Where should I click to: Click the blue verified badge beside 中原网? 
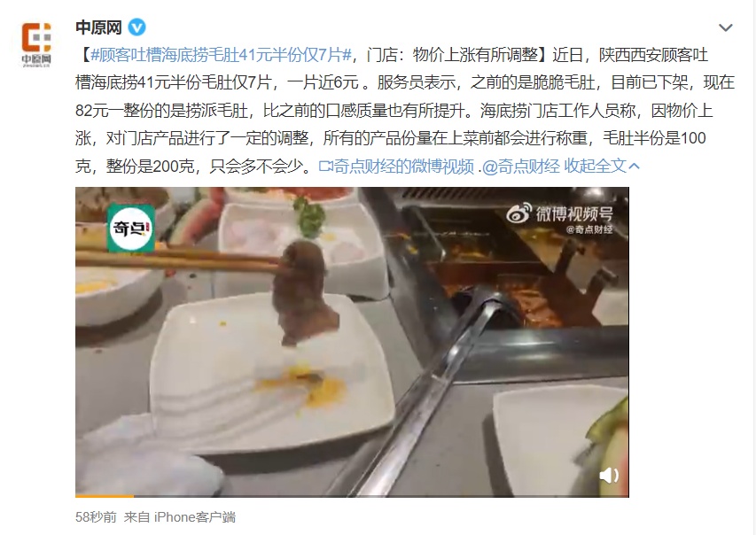click(136, 27)
